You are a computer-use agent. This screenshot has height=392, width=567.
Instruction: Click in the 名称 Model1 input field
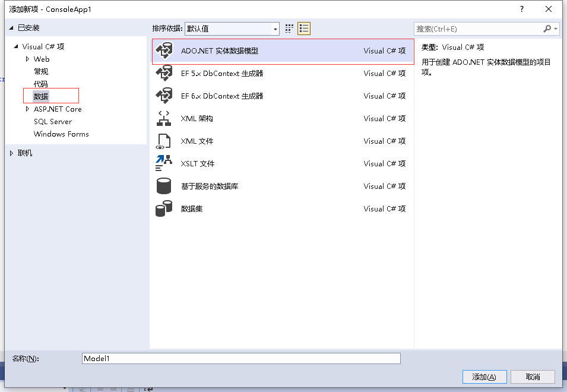(x=241, y=358)
